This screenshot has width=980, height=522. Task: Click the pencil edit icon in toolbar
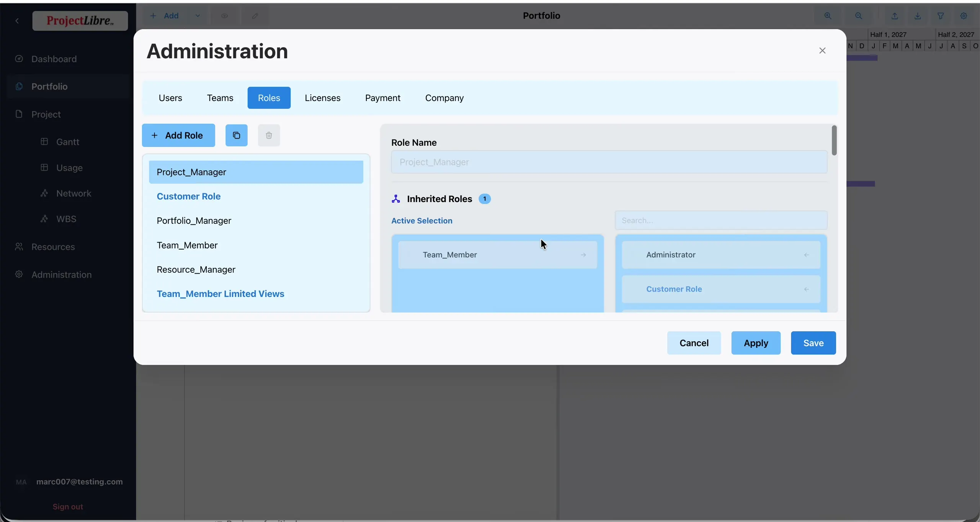(255, 16)
